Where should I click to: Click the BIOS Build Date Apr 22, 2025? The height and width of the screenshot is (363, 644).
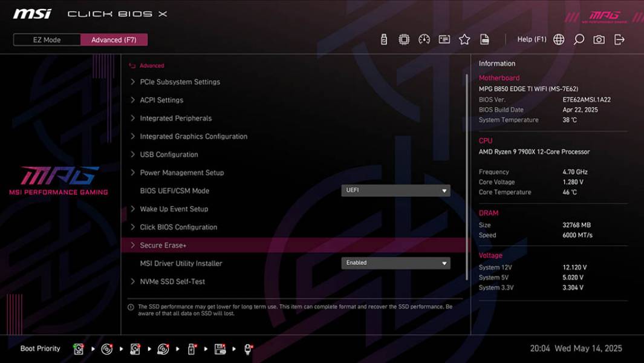pyautogui.click(x=580, y=110)
